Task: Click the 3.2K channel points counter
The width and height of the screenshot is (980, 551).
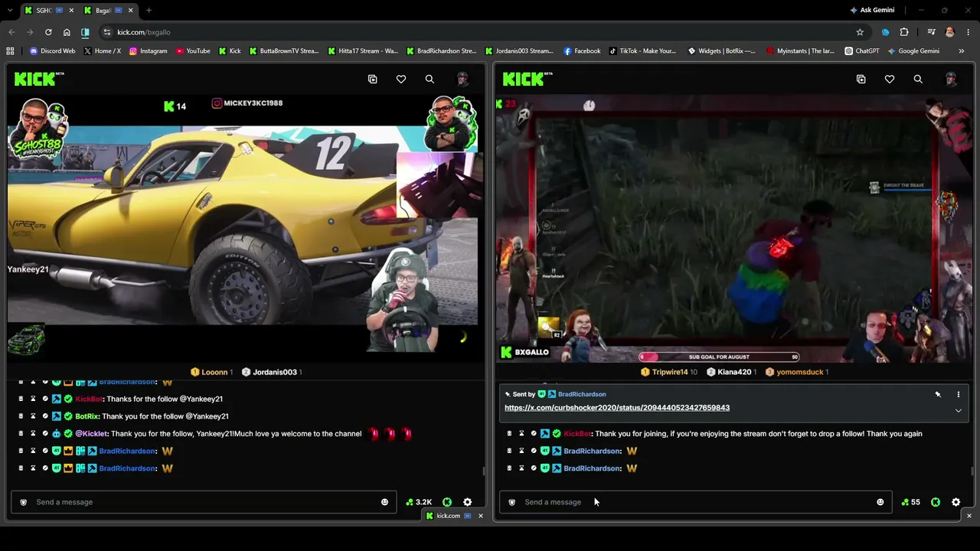Action: [x=419, y=502]
